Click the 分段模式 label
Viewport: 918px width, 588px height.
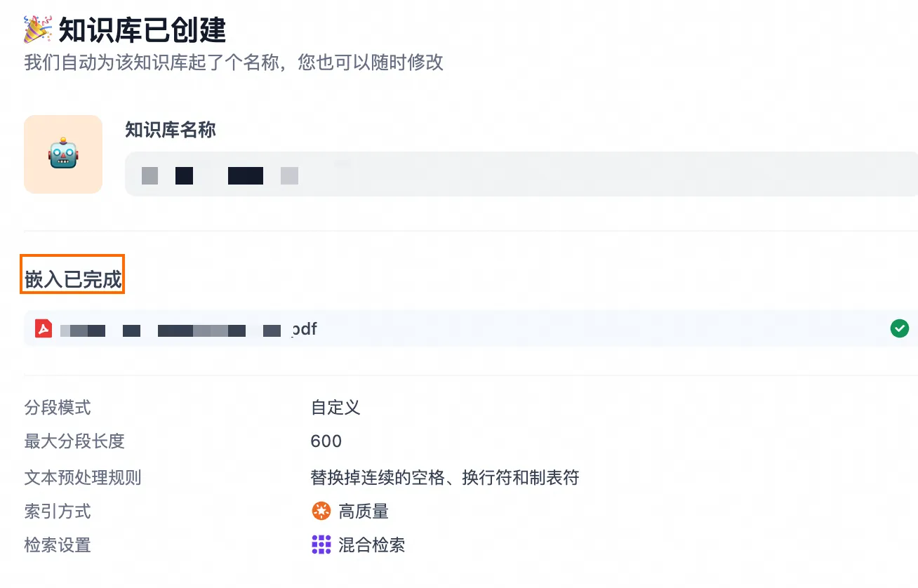58,408
